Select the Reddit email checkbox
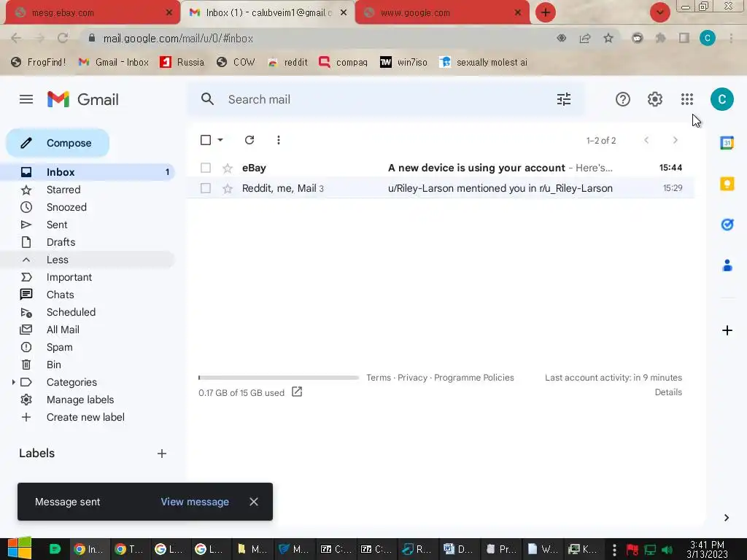 pos(206,188)
